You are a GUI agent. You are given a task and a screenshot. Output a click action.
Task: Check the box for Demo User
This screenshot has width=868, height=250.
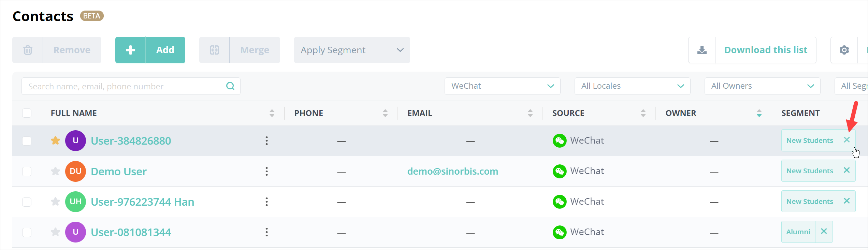tap(27, 171)
